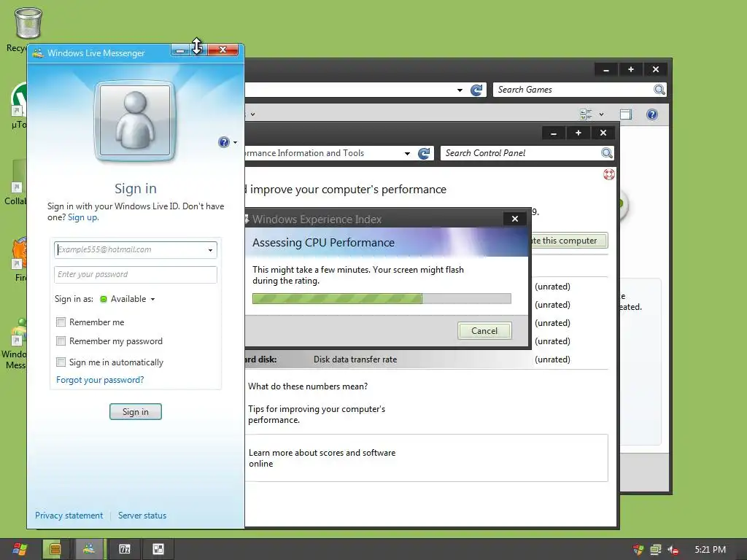
Task: Open the Forgot your password link
Action: point(100,380)
